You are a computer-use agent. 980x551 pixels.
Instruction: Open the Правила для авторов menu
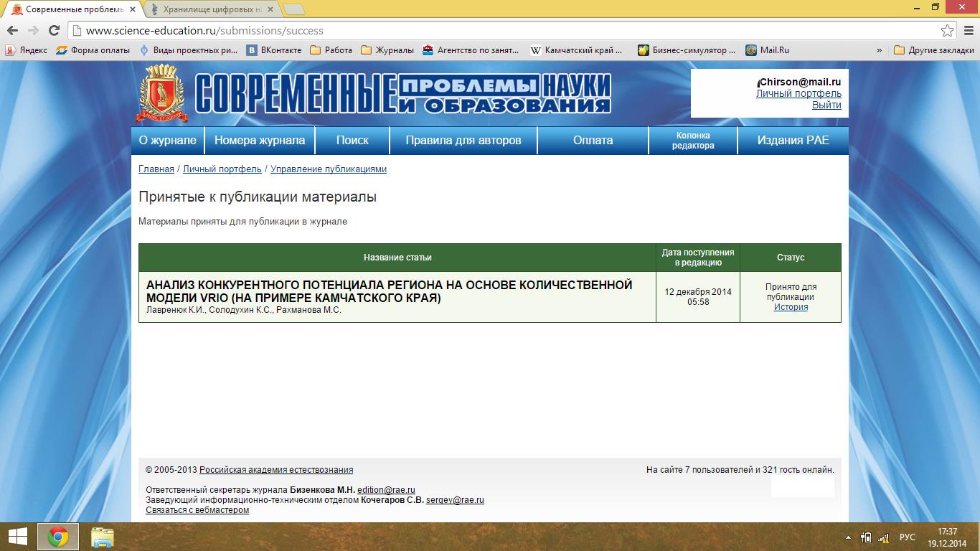tap(463, 141)
